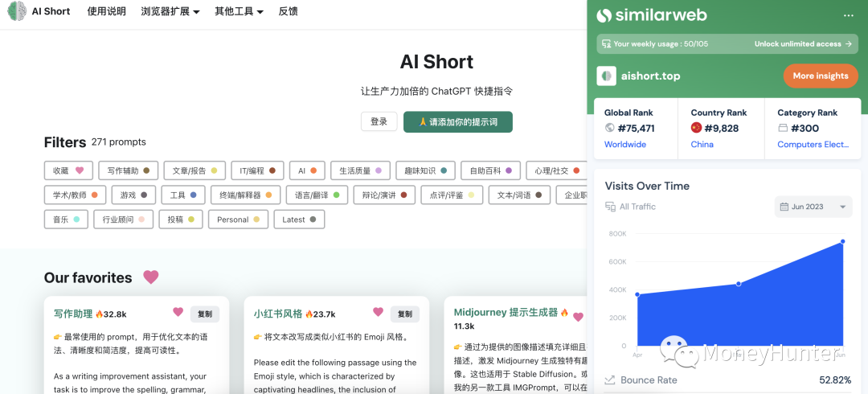This screenshot has width=868, height=394.
Task: Click the May data point on chart
Action: pos(739,284)
